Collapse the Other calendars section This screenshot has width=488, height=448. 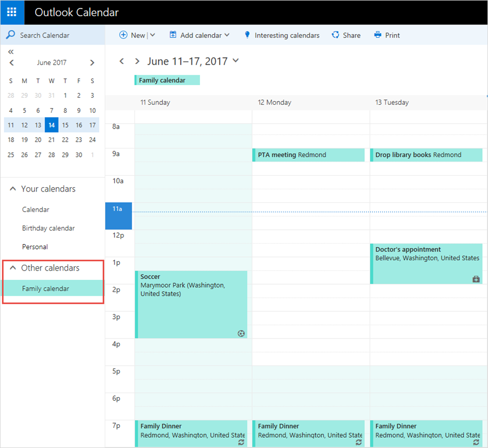pos(12,268)
